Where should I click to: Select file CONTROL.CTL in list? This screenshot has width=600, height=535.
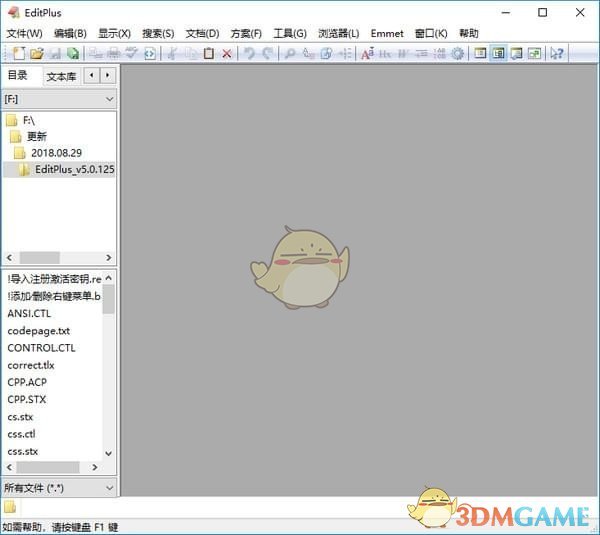coord(41,348)
